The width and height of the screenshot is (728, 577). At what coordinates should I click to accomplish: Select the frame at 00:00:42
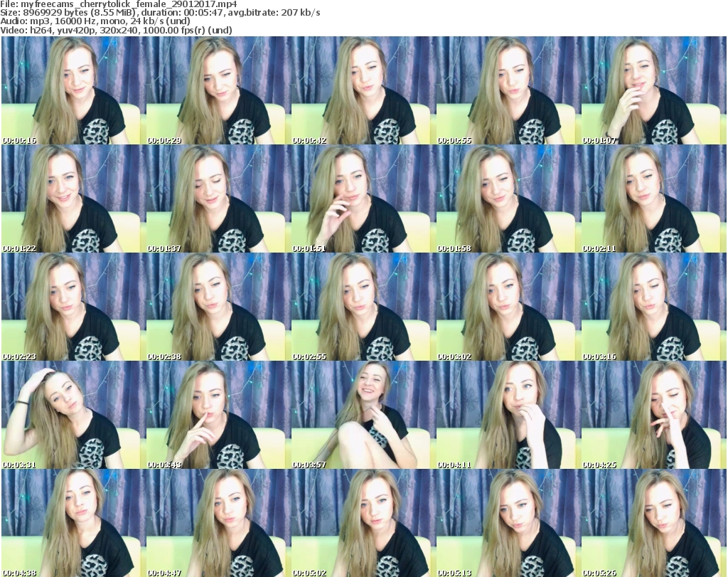coord(363,90)
